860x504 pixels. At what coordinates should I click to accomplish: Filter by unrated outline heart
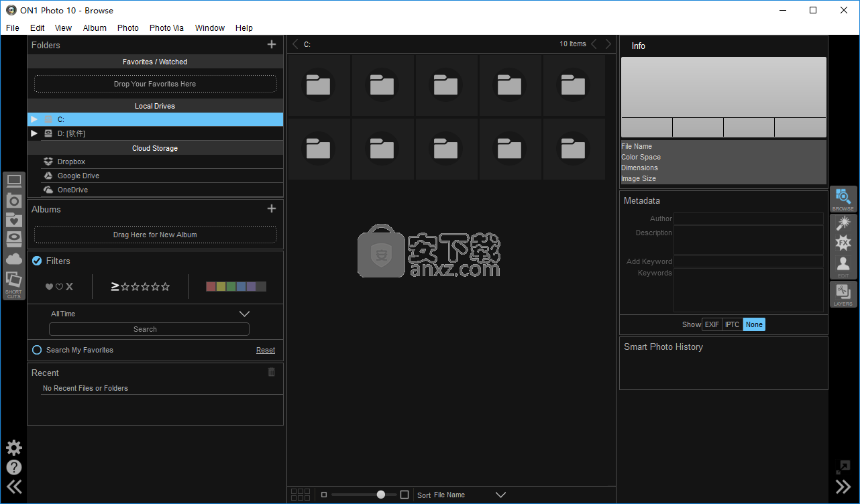point(59,287)
